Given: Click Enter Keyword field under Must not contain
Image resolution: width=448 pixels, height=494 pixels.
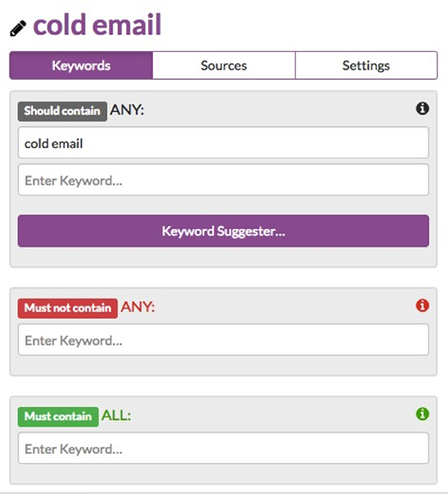Looking at the screenshot, I should tap(223, 339).
